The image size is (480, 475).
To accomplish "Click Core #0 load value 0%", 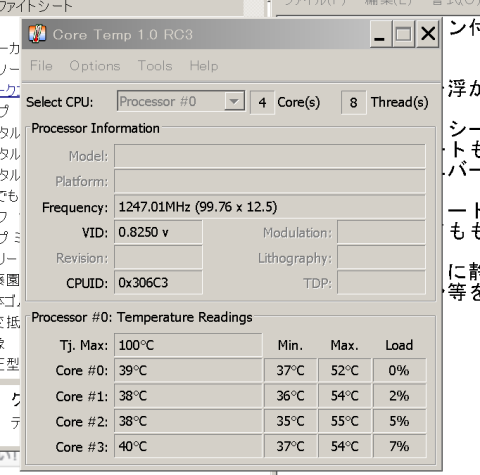I will [399, 370].
